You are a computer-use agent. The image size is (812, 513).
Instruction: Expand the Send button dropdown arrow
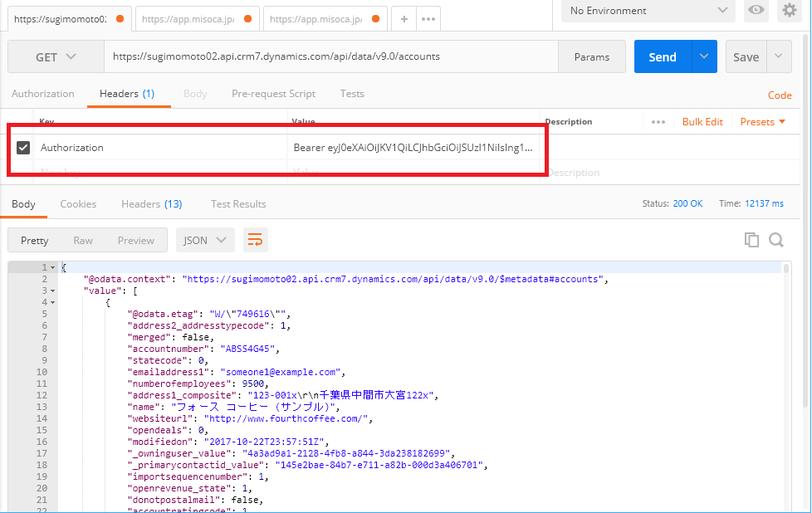pos(704,56)
